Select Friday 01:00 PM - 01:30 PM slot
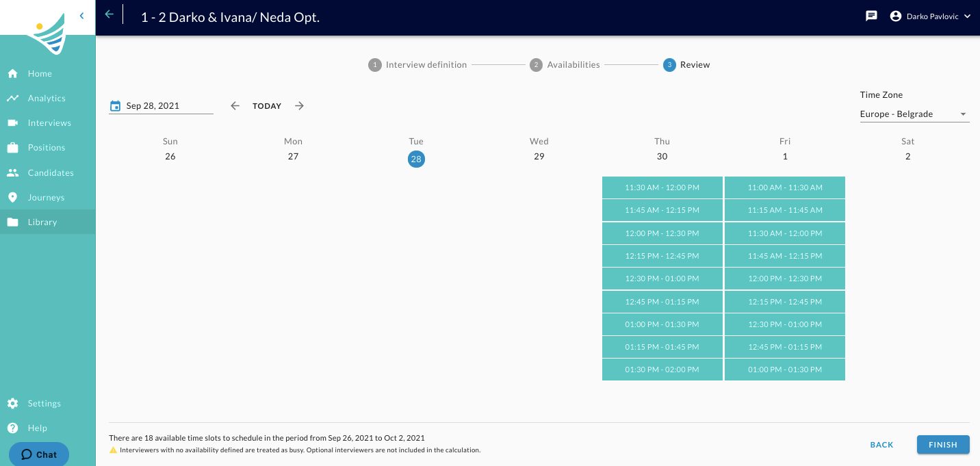980x466 pixels. point(785,370)
